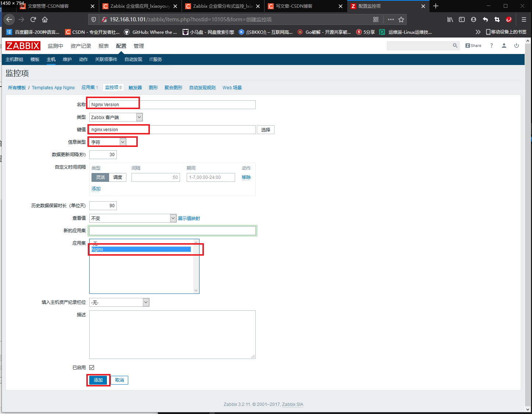The image size is (532, 414).
Task: Click the Zabbix SIA footer link
Action: pos(292,404)
